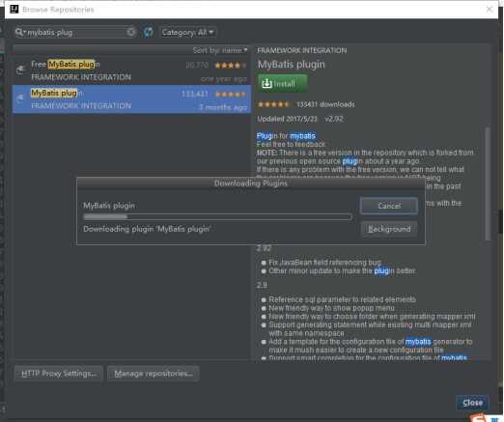Click 'Plugin for mybatis' description line
This screenshot has width=504, height=422.
[286, 136]
